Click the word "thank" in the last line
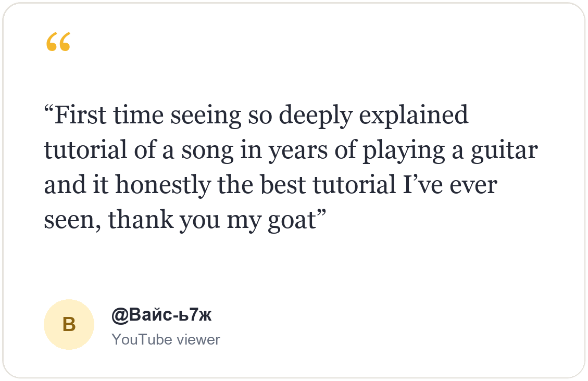Viewport: 588px width, 381px height. pos(141,220)
